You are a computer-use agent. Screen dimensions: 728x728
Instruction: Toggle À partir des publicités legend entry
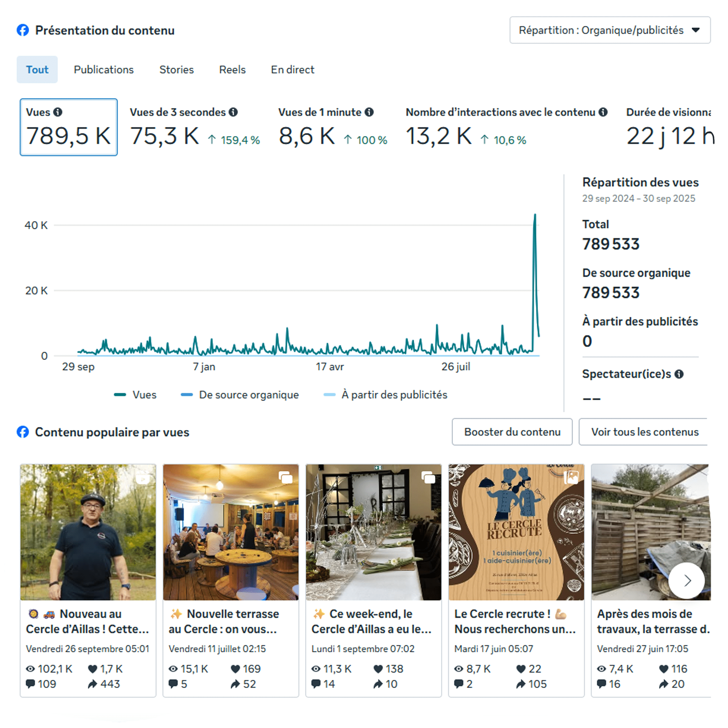(385, 395)
